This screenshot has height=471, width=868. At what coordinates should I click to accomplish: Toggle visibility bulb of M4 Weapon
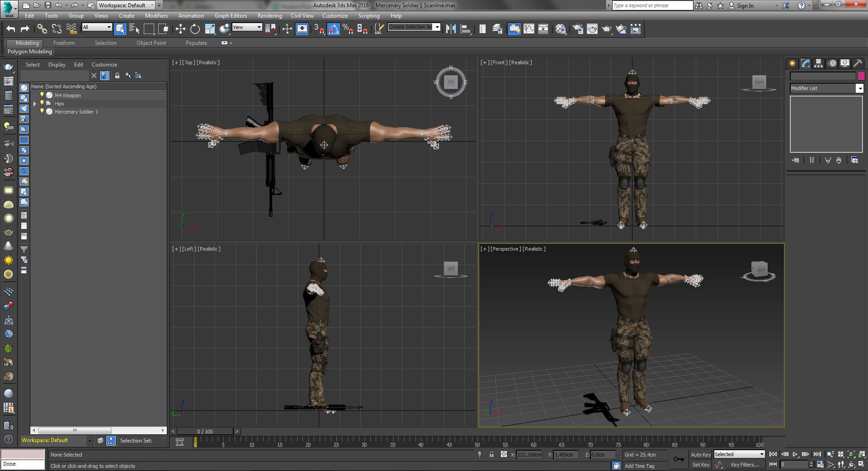[x=42, y=95]
